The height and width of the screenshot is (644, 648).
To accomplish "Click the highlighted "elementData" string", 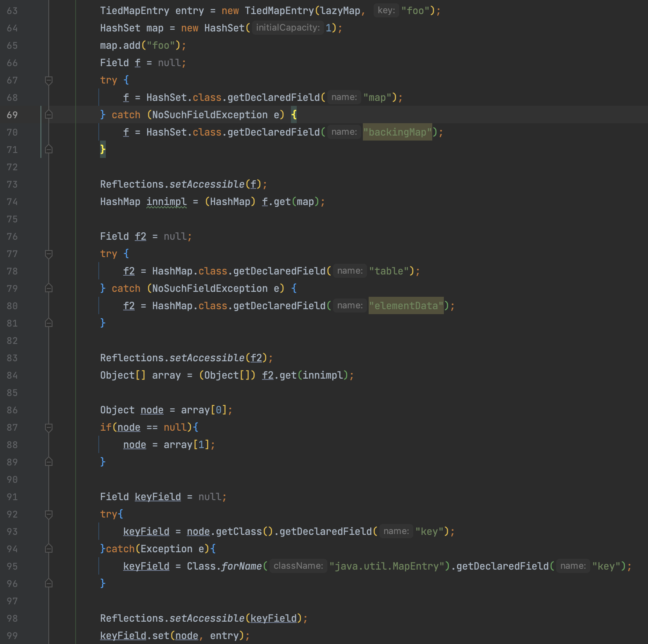I will coord(406,306).
